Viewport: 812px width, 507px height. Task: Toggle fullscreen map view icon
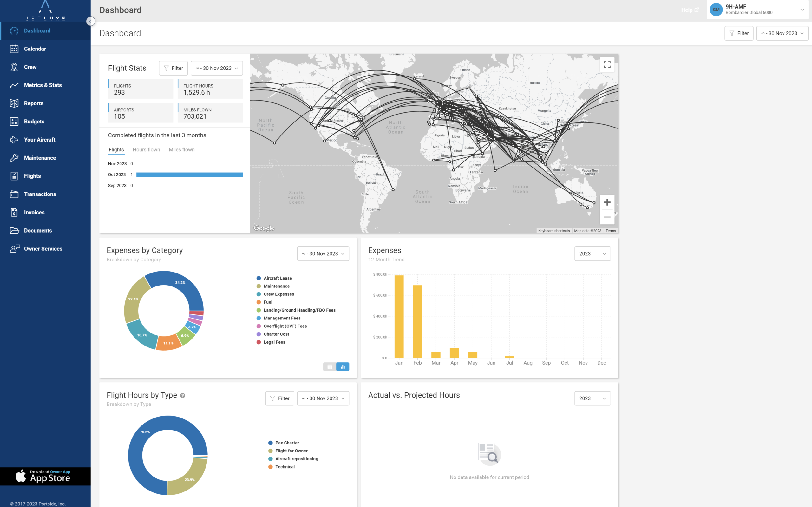click(x=607, y=64)
